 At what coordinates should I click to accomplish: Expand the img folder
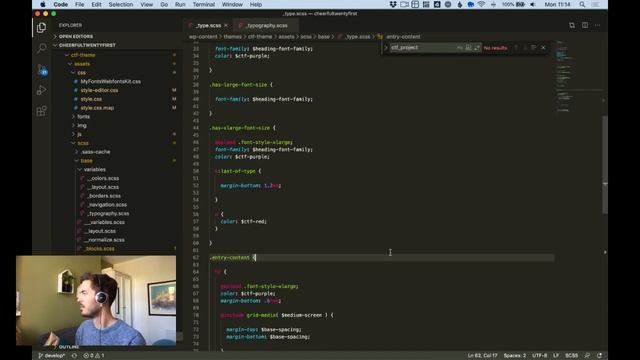point(82,126)
